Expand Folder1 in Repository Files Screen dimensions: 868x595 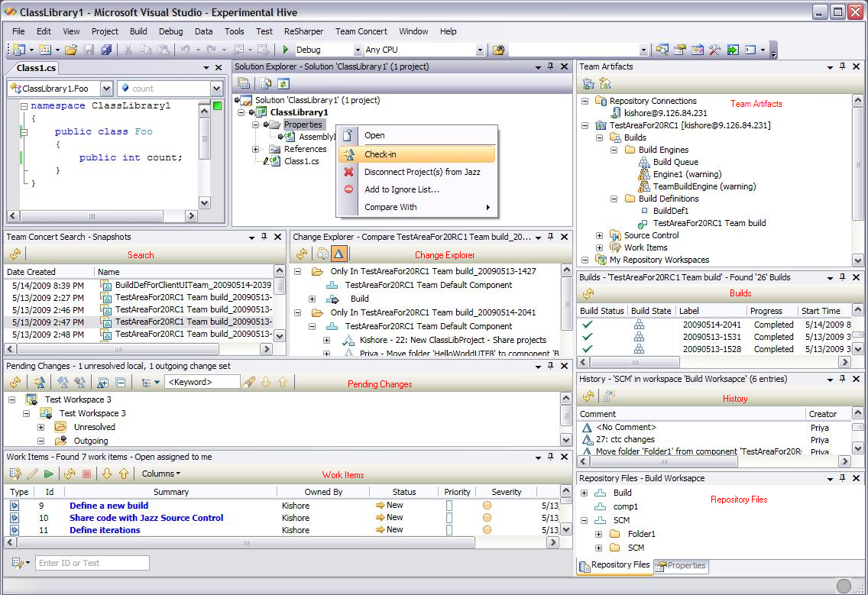(x=598, y=534)
